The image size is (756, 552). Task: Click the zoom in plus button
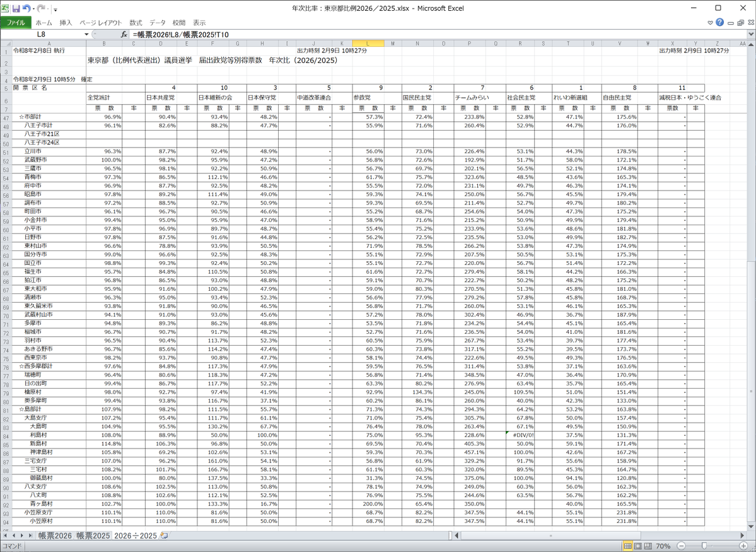pos(743,546)
